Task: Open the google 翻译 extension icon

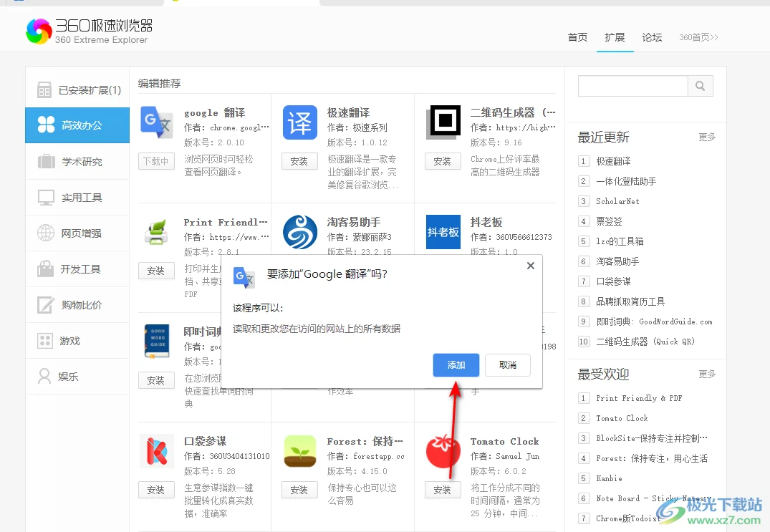Action: tap(156, 122)
